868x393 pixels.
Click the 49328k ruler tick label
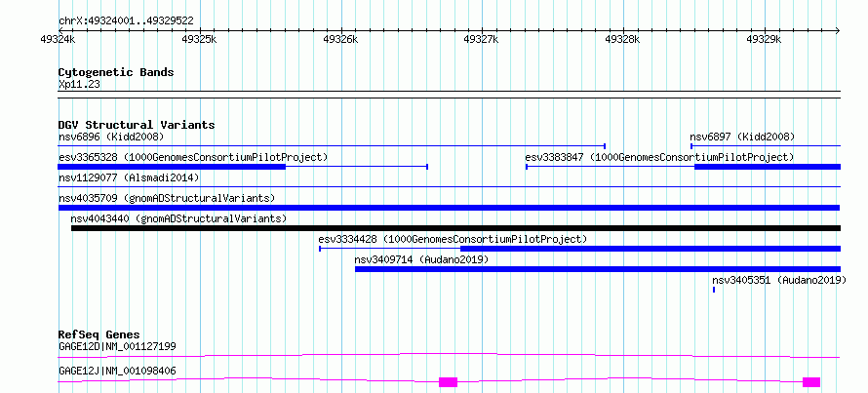[623, 39]
